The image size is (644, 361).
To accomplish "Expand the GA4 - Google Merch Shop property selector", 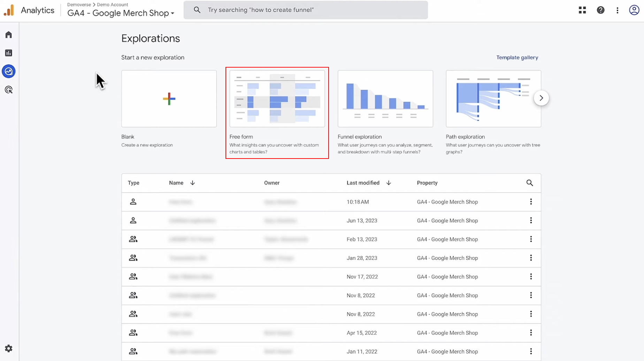I will 121,13.
